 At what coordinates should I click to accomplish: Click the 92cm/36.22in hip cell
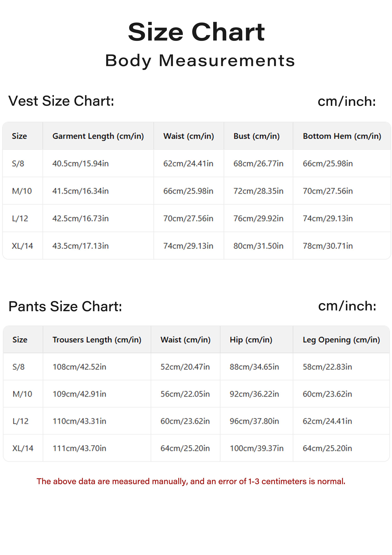(254, 394)
